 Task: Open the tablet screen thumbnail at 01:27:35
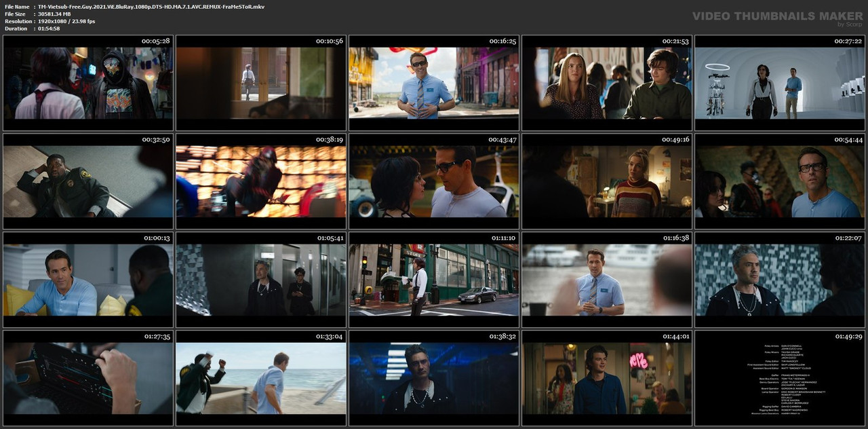[88, 378]
